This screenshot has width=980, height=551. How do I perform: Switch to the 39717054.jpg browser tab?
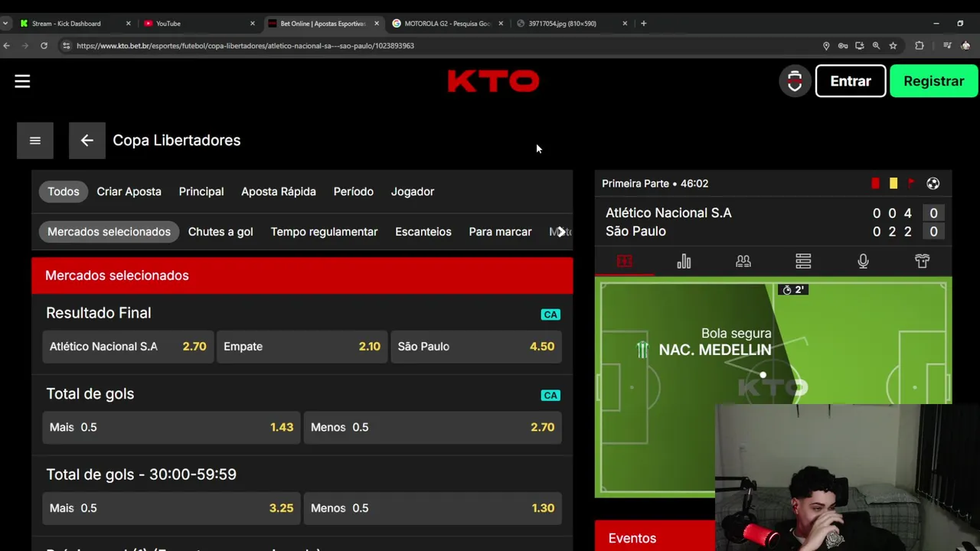(x=571, y=24)
